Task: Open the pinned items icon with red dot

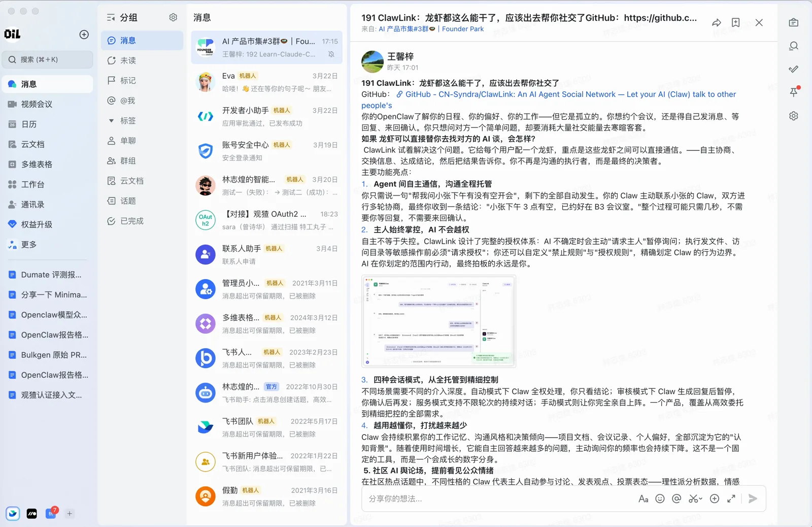Action: click(794, 92)
